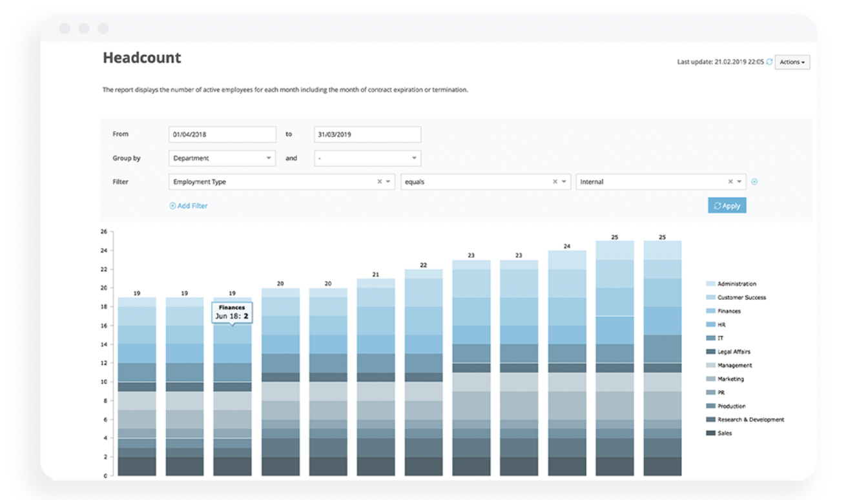Open the second Group by dropdown
Viewport: 868px width, 500px height.
tap(367, 158)
